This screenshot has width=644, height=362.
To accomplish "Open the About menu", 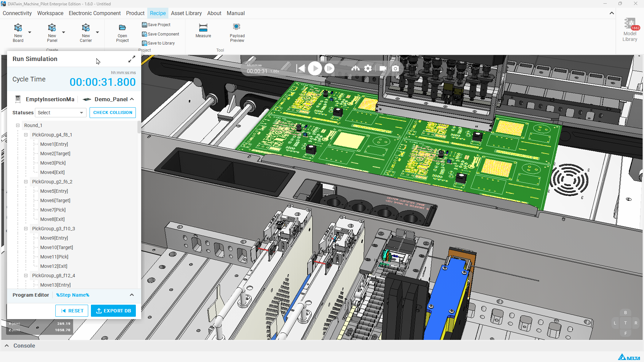I will (x=214, y=13).
